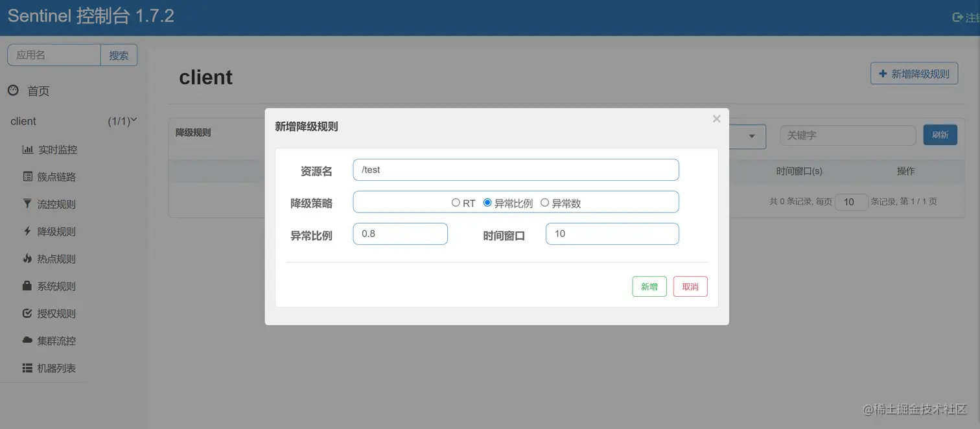Select the 异常比例 radio option
The width and height of the screenshot is (980, 429).
[487, 203]
